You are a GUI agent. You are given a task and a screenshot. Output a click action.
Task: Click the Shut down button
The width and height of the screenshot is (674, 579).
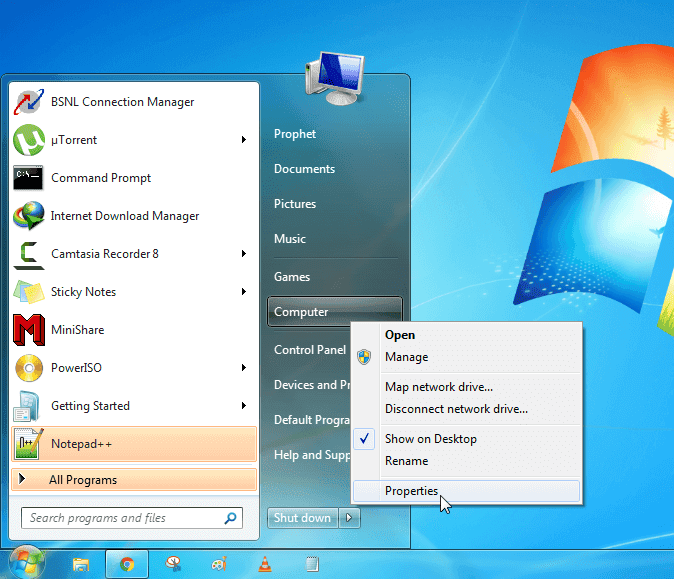point(303,518)
